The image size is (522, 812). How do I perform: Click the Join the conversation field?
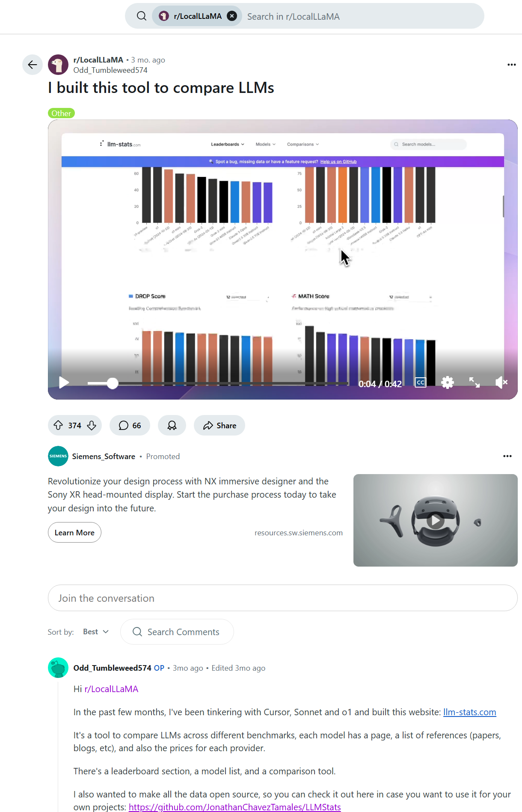pyautogui.click(x=283, y=598)
